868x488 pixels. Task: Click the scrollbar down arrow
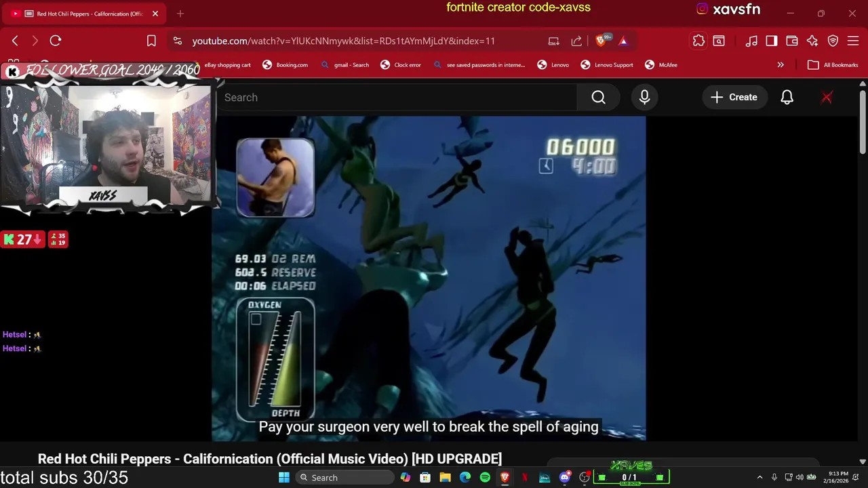863,462
